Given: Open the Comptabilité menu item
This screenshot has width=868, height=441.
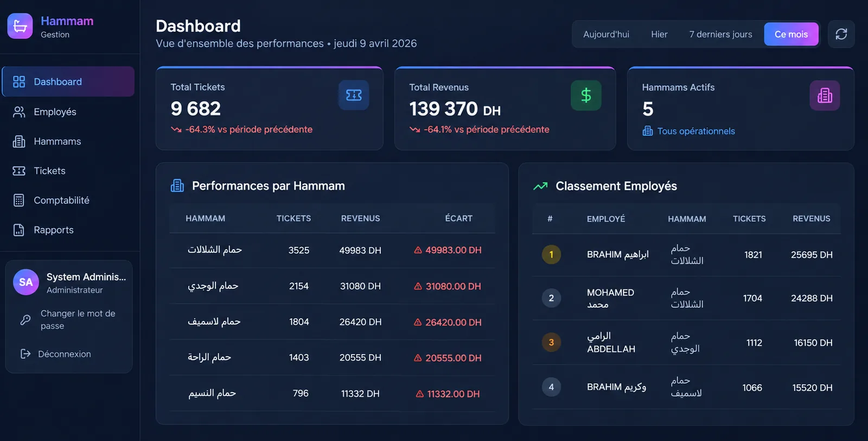Looking at the screenshot, I should 68,200.
